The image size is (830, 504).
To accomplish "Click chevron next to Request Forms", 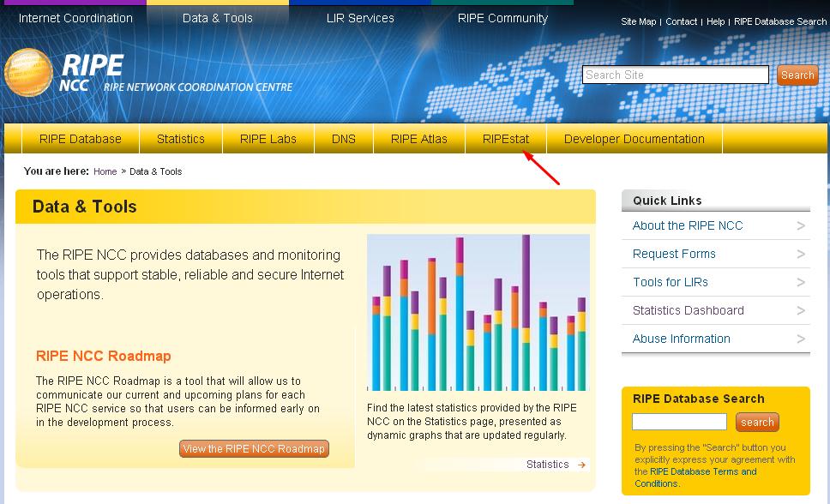I will (x=801, y=254).
